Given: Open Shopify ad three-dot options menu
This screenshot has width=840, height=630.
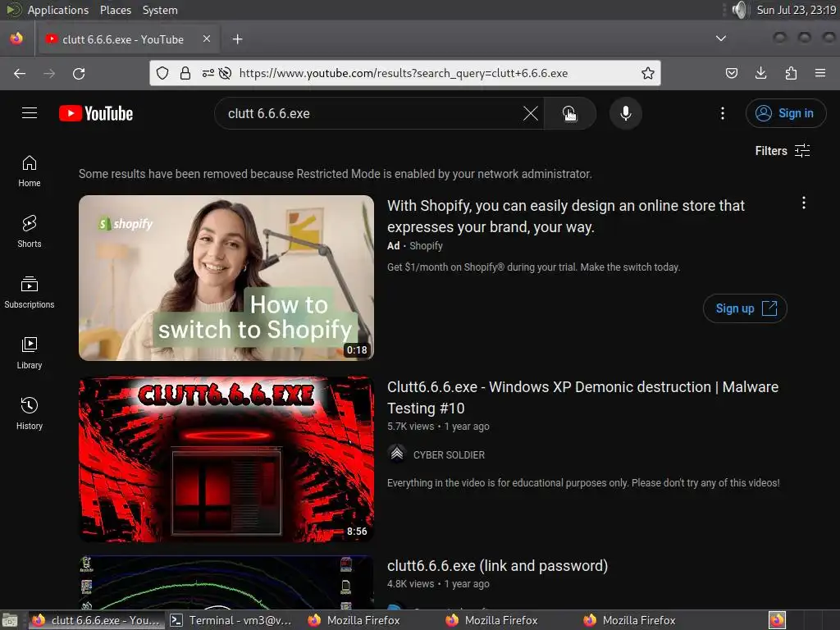Looking at the screenshot, I should pyautogui.click(x=804, y=203).
